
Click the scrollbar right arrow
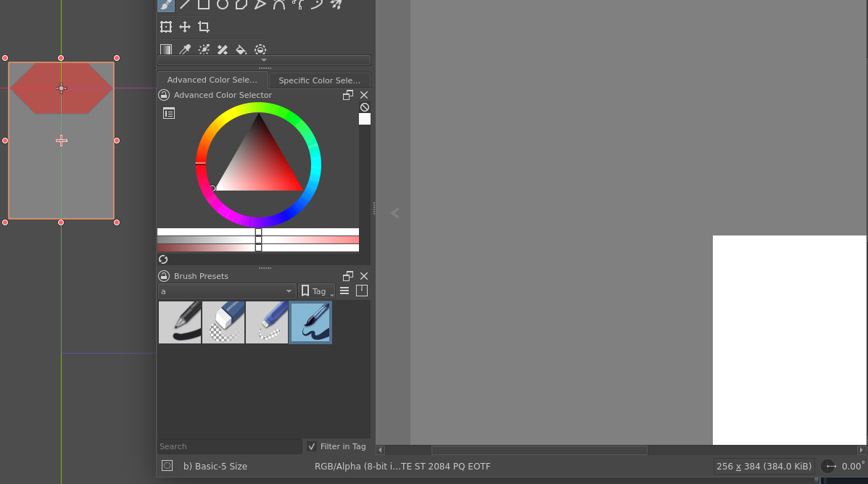(x=861, y=450)
